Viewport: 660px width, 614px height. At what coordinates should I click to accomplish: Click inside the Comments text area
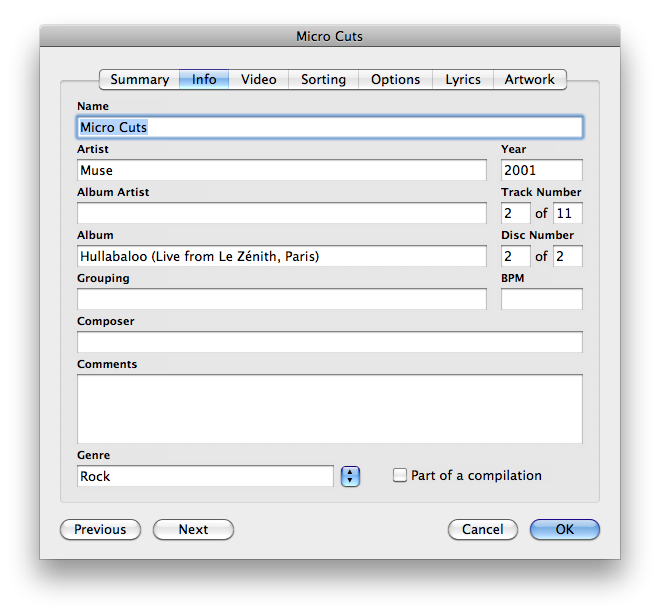330,409
